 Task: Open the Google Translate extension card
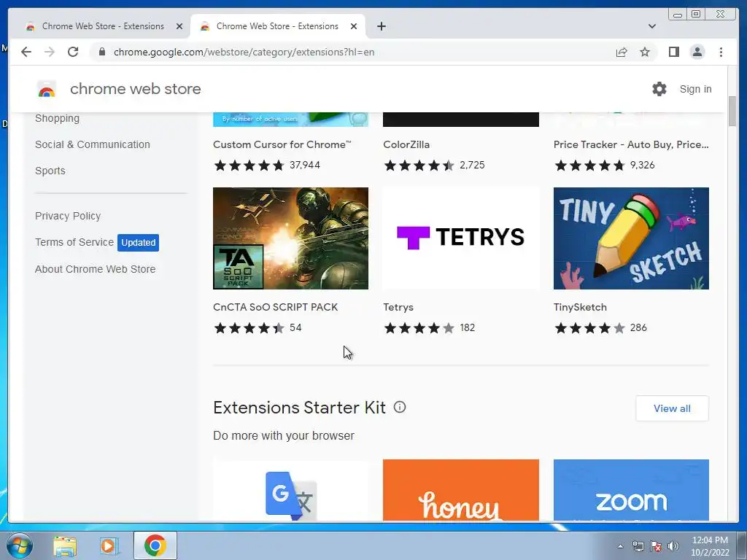pos(290,490)
